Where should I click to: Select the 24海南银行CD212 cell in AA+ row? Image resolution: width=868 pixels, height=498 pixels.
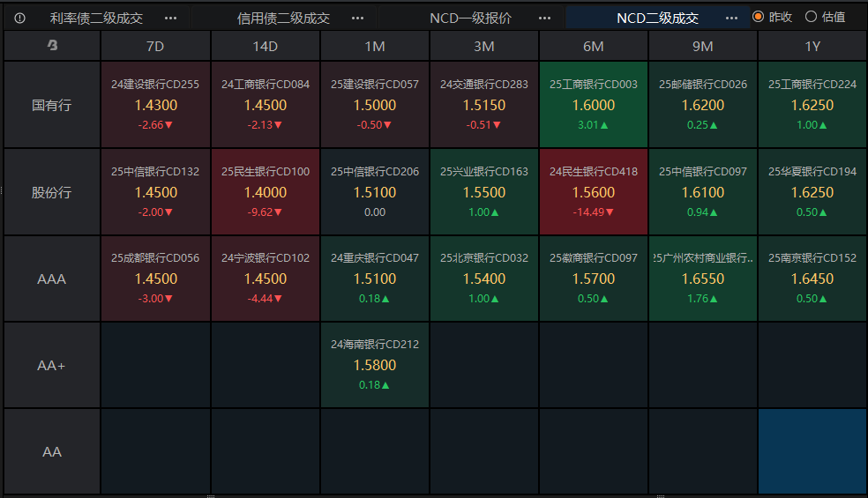(375, 365)
